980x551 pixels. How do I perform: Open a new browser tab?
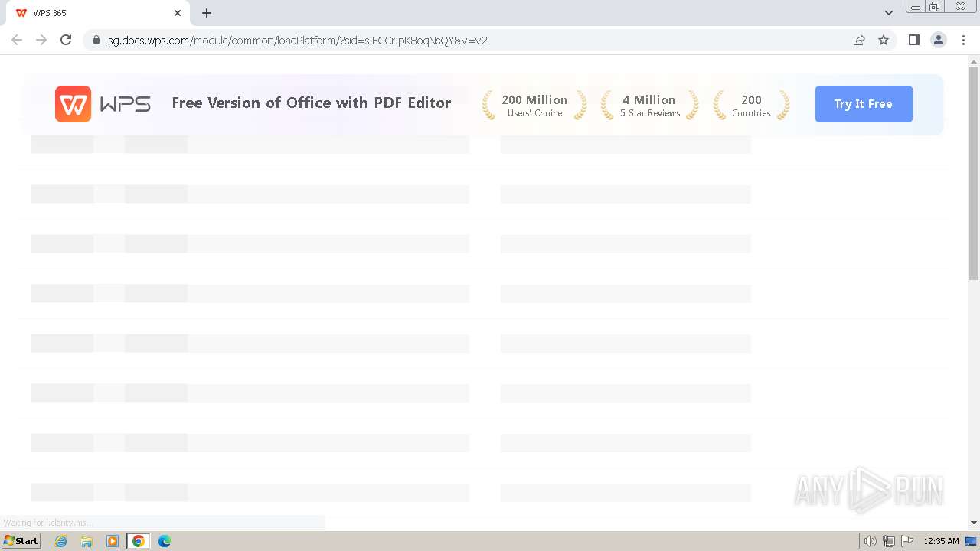click(207, 13)
